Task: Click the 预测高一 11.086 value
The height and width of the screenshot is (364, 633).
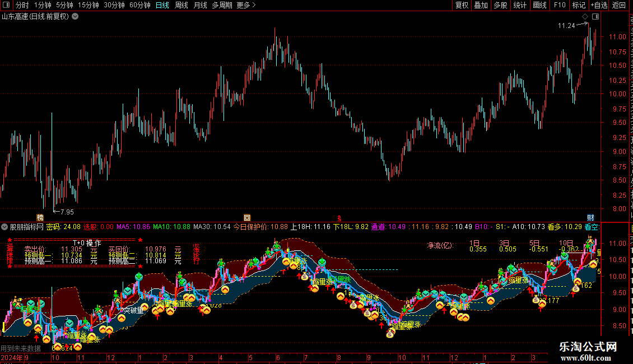Action: coord(72,261)
